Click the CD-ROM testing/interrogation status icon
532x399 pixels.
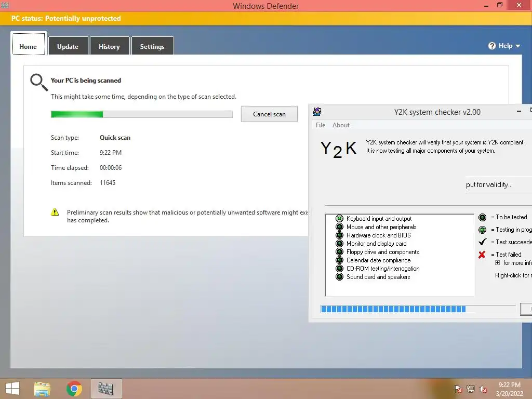(x=339, y=269)
